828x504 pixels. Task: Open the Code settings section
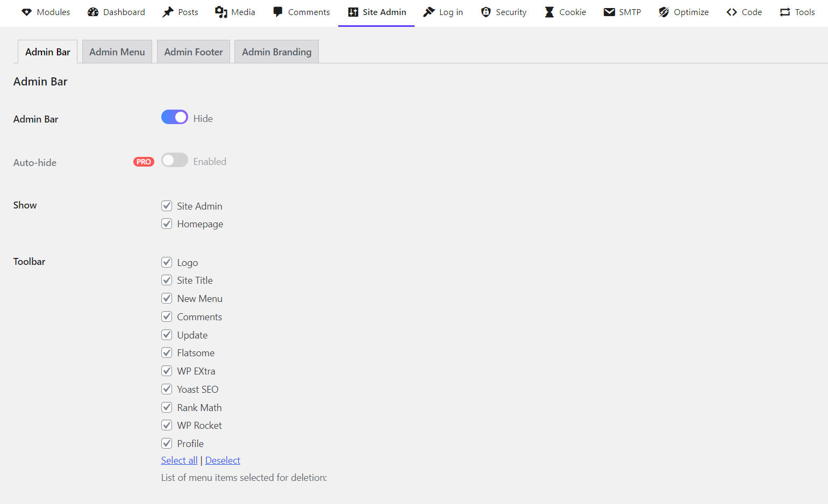pos(744,12)
